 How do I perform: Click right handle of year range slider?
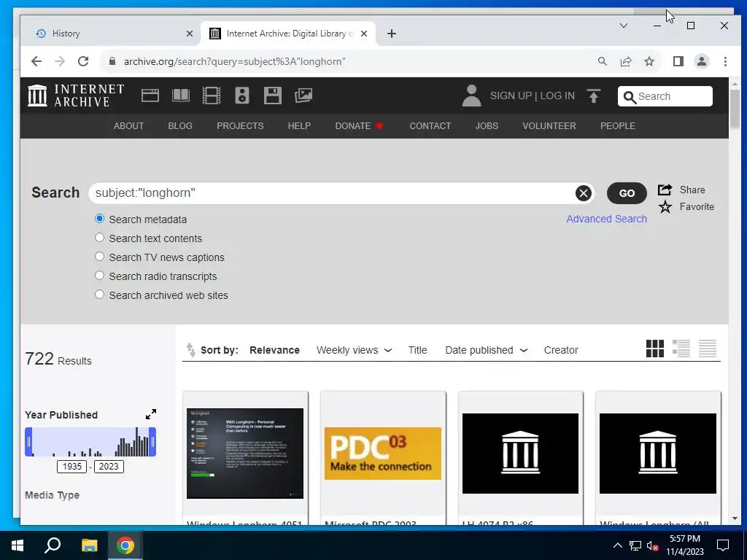click(152, 441)
